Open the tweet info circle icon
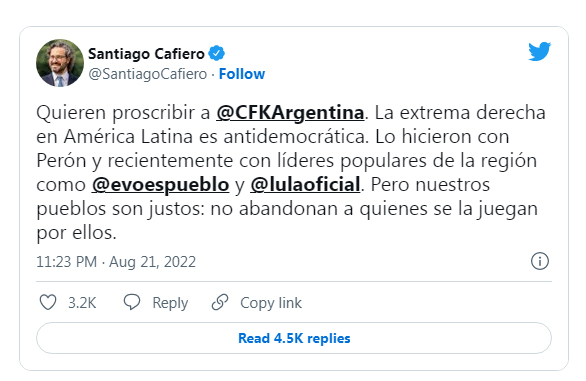This screenshot has width=586, height=381. click(x=540, y=261)
